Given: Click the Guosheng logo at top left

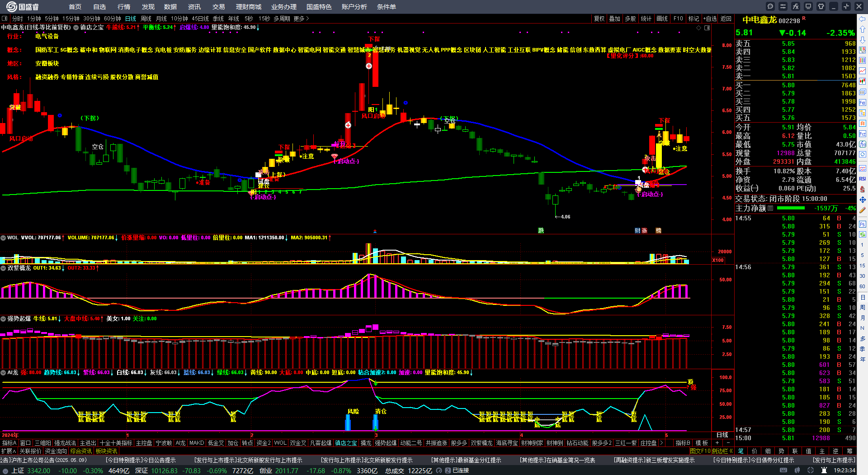Looking at the screenshot, I should 23,6.
